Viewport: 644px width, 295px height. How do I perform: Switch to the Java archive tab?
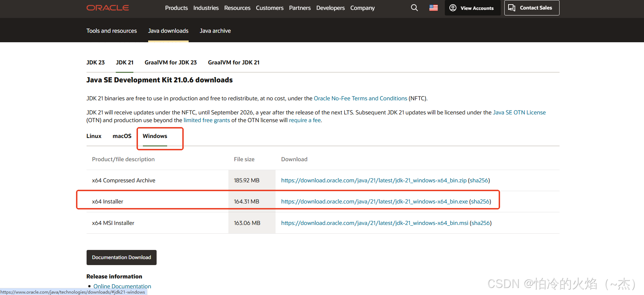pyautogui.click(x=215, y=31)
